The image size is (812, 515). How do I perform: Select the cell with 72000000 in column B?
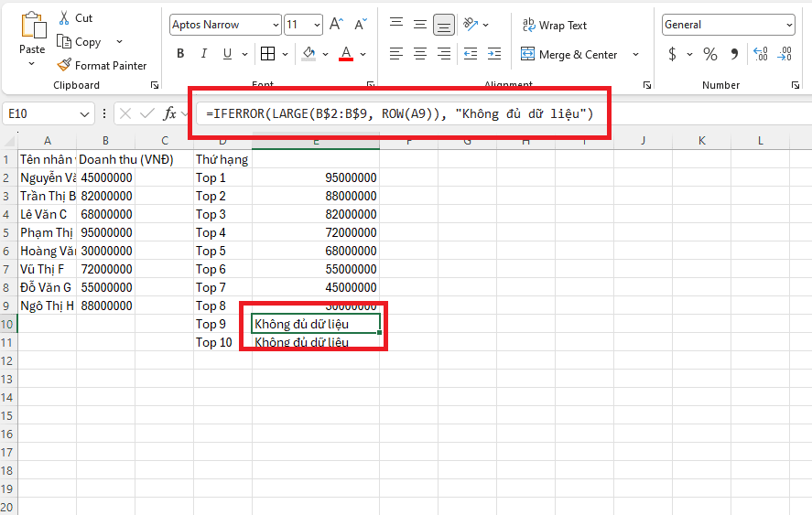tap(106, 269)
